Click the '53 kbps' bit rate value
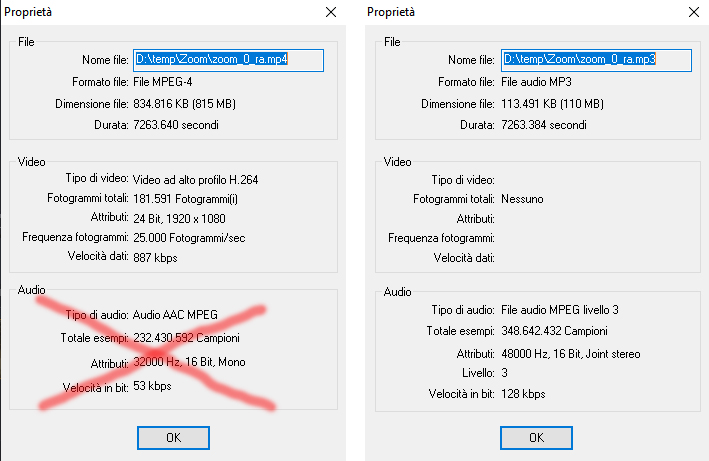 click(x=152, y=386)
